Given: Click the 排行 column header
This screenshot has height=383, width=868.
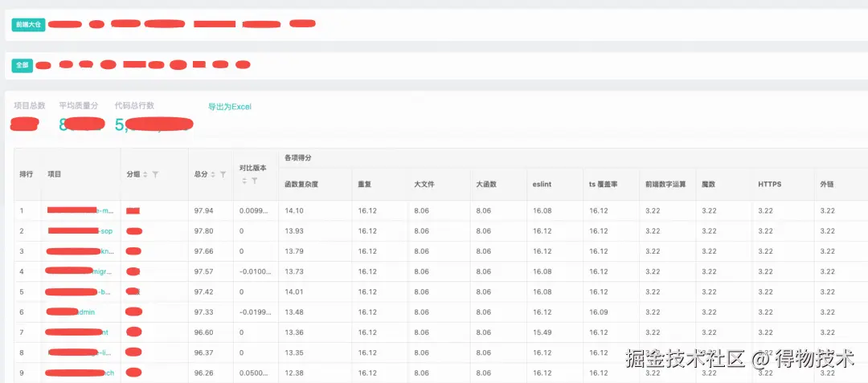Looking at the screenshot, I should pos(26,174).
